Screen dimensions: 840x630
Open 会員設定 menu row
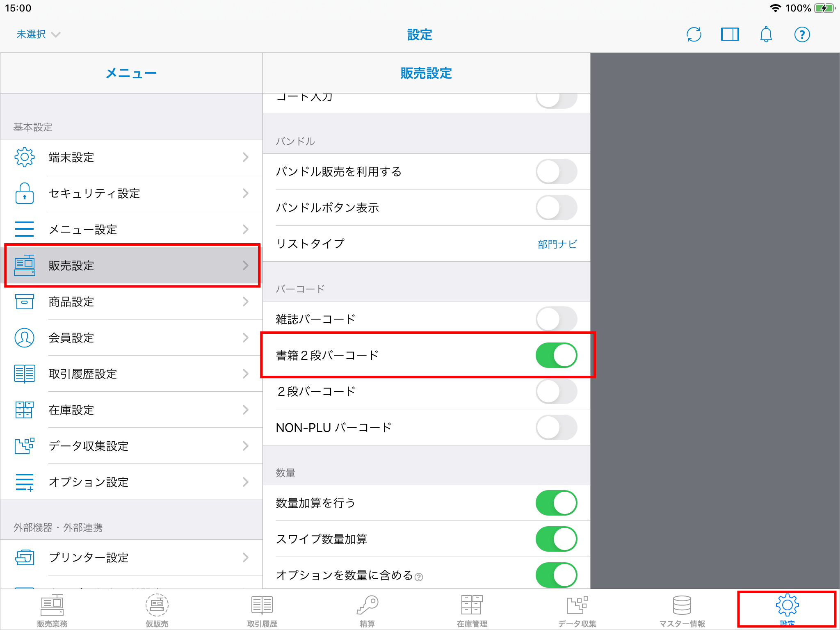coord(131,338)
